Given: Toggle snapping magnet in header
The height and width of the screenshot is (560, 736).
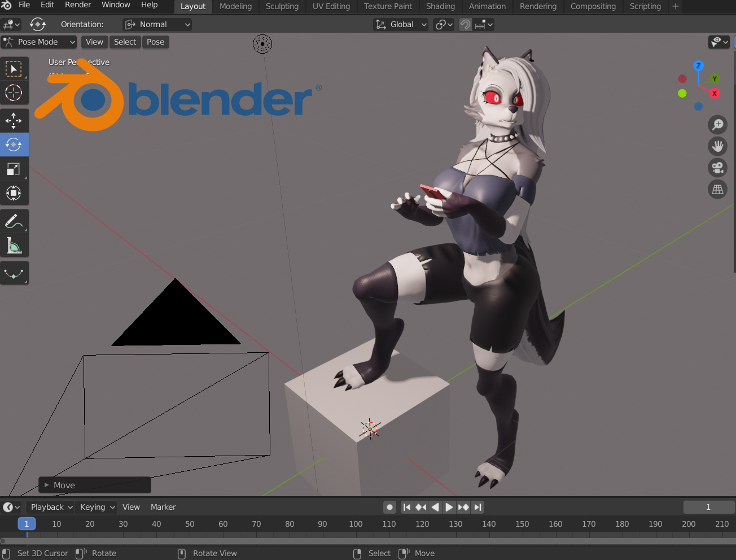Looking at the screenshot, I should [465, 24].
